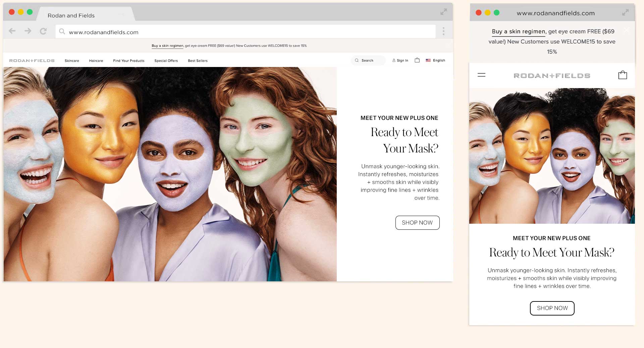Screen dimensions: 644x348
Task: Click the browser back arrow
Action: click(12, 31)
